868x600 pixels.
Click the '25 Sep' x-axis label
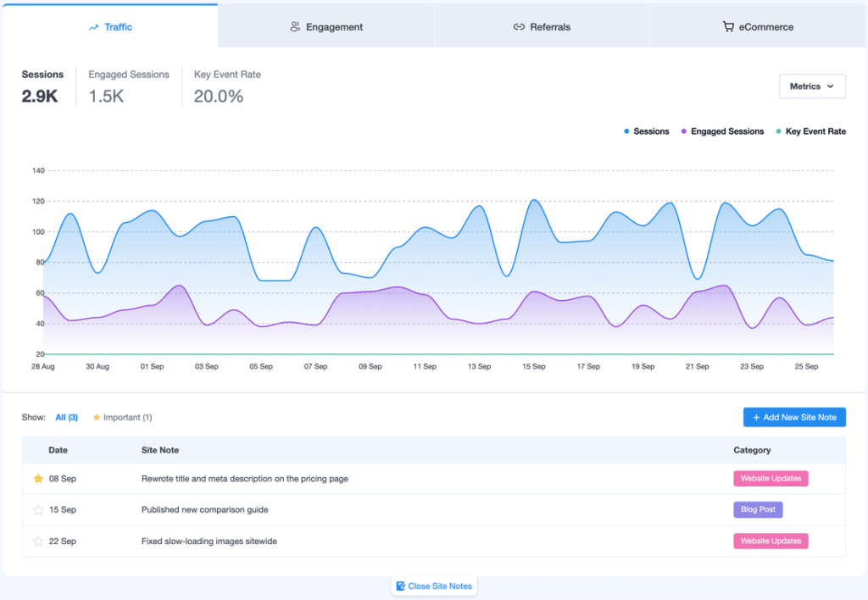point(807,366)
